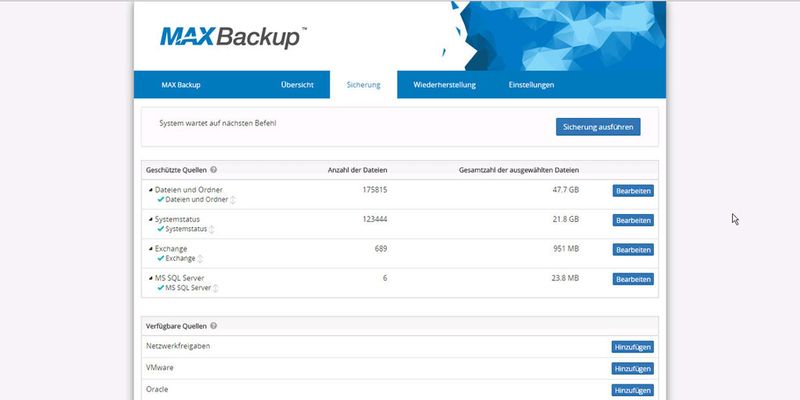Click Bearbeiten for MS SQL Server
The image size is (800, 400).
633,280
